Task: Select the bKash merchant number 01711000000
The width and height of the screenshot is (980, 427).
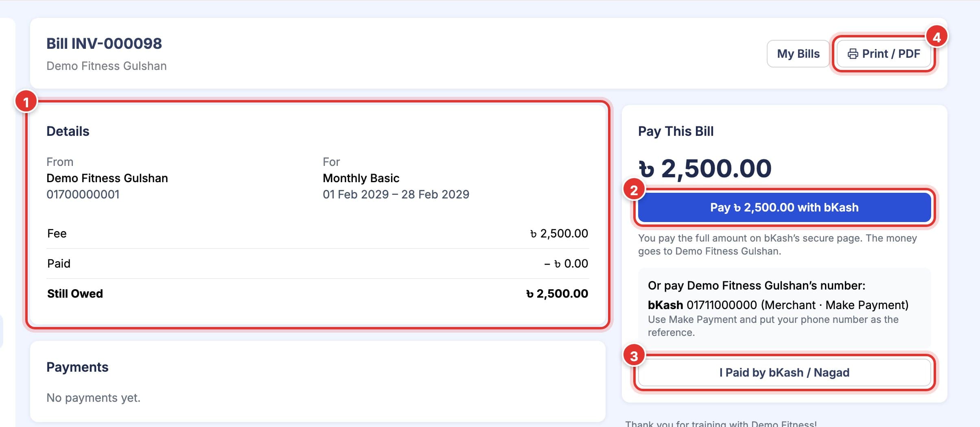Action: tap(722, 305)
